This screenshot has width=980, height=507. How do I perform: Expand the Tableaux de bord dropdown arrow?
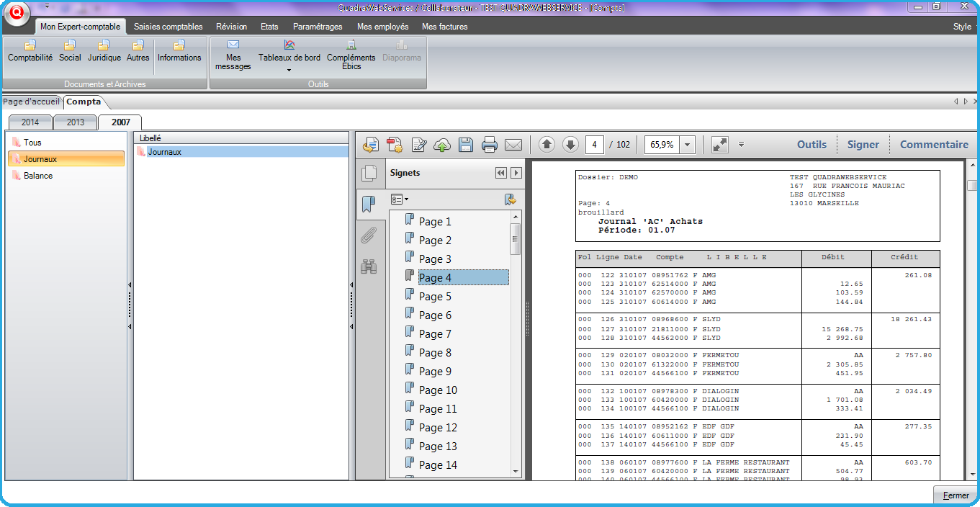[289, 71]
